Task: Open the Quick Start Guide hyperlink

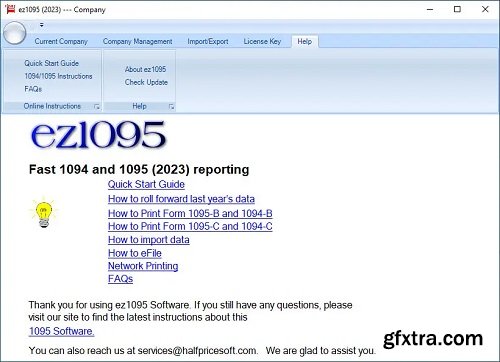Action: 146,184
